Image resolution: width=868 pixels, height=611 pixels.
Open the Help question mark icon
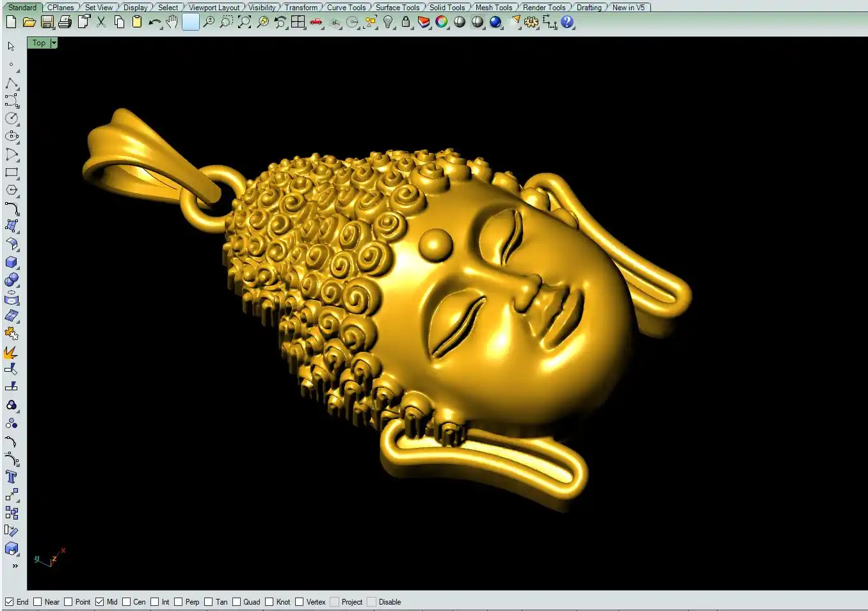click(567, 22)
